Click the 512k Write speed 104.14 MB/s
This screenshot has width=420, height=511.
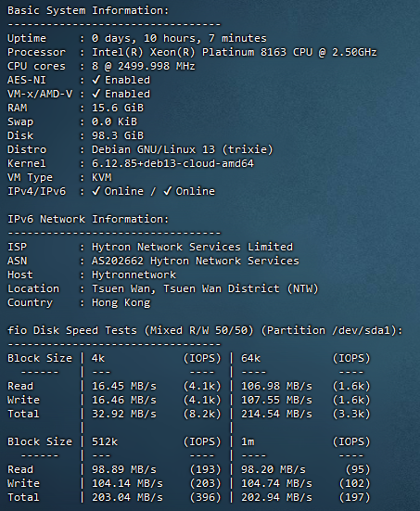tap(127, 483)
